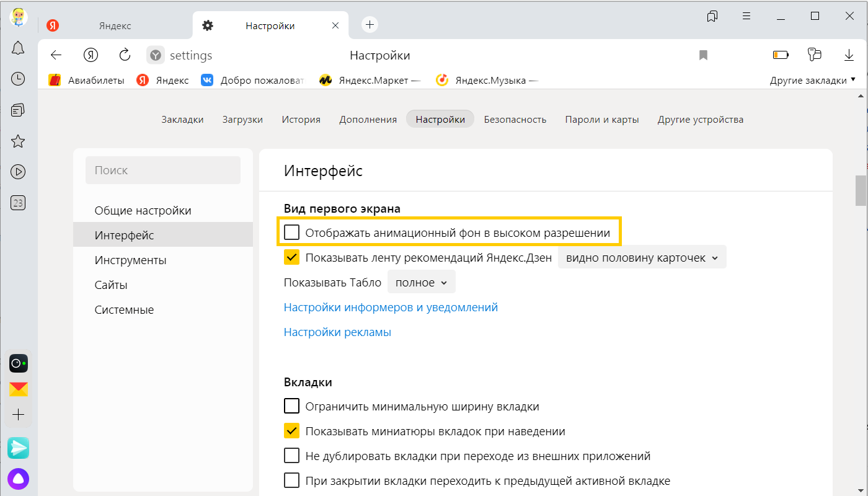Open Яндекс bookmark in bookmarks bar
Viewport: 868px width, 496px height.
(x=162, y=80)
